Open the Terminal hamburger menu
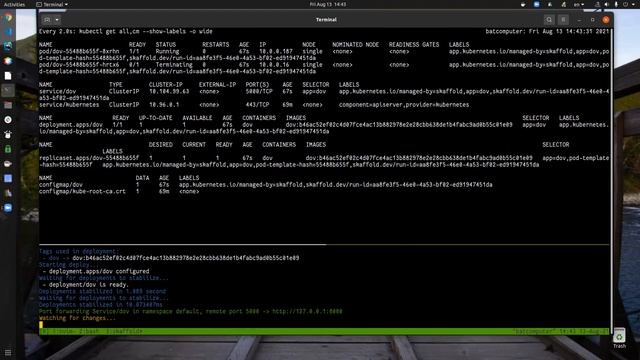The image size is (640, 360). tap(563, 20)
